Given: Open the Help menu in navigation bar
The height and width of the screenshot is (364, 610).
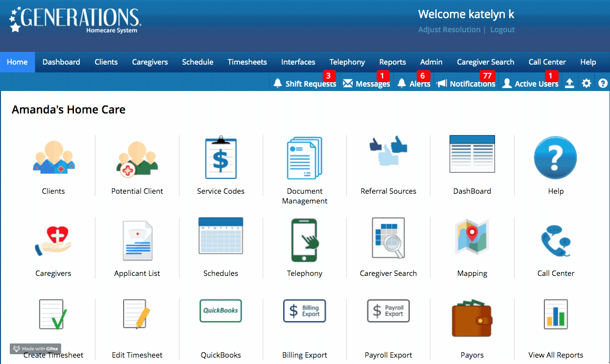Looking at the screenshot, I should coord(588,62).
